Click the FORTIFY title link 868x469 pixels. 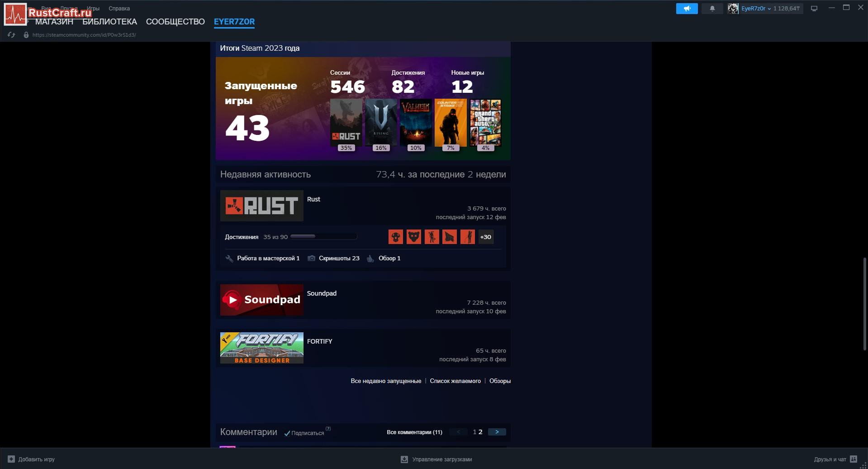coord(319,341)
